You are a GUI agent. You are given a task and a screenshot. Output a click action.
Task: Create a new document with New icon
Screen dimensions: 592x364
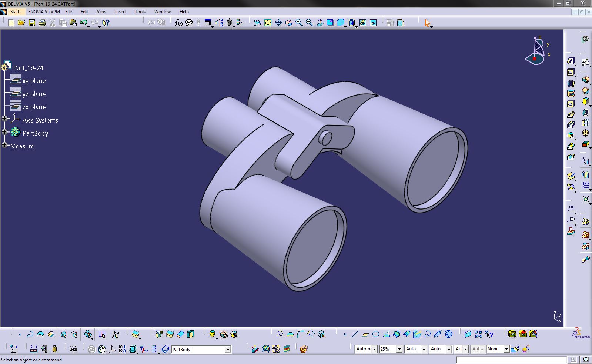[x=11, y=23]
